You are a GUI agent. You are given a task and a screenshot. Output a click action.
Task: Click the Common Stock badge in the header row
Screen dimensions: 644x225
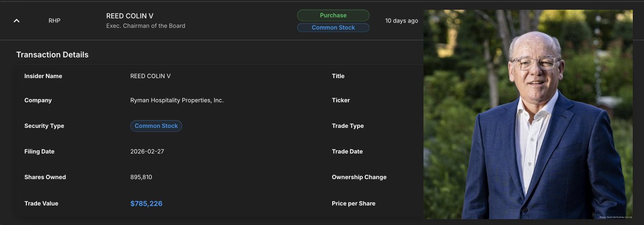[333, 27]
